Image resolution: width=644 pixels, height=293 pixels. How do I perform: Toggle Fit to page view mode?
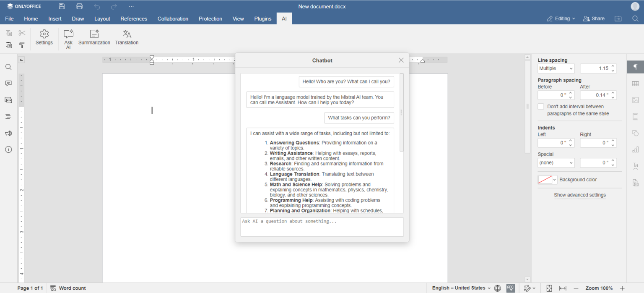point(549,288)
